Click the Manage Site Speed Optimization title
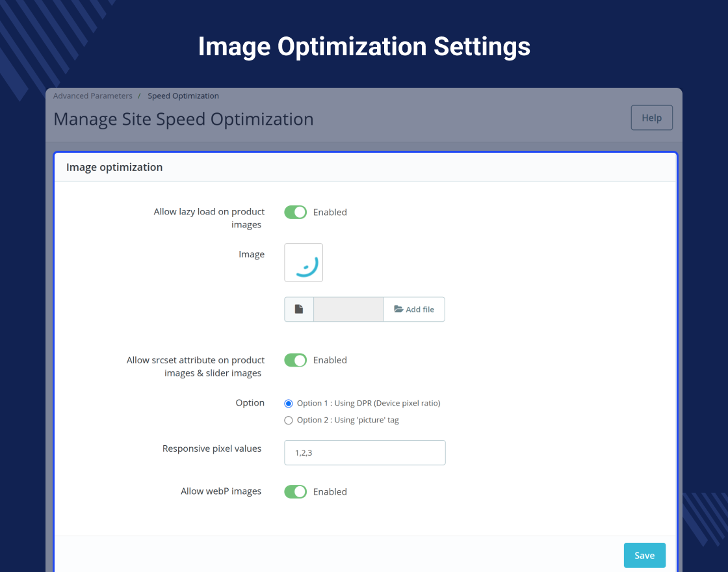This screenshot has height=572, width=728. (x=183, y=120)
